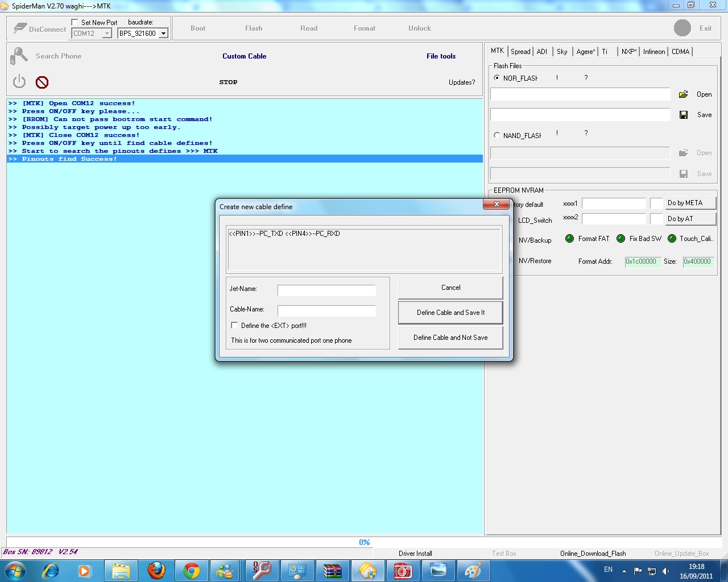Viewport: 728px width, 582px height.
Task: Click the Format Addr 0x1c00000 field
Action: (x=642, y=261)
